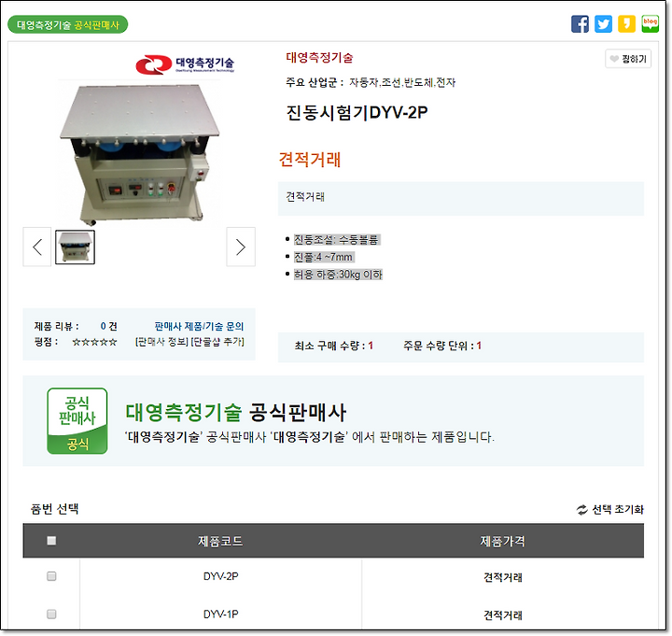Open 판매사 제품/기술 문의 link
672x636 pixels.
point(199,326)
